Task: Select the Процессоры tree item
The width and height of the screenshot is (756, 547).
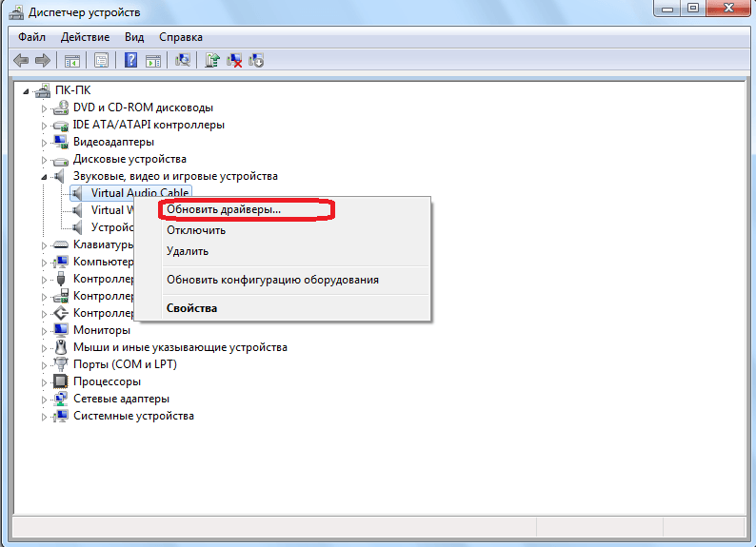Action: (108, 381)
